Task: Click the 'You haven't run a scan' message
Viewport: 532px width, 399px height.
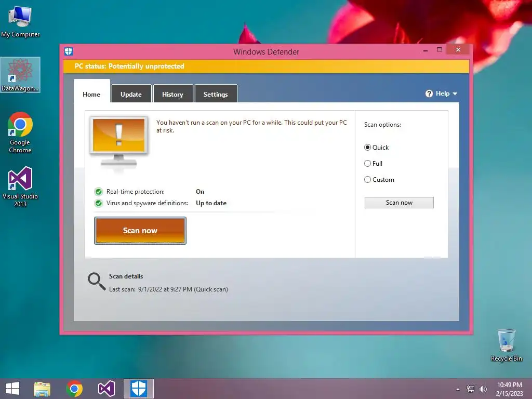Action: click(x=251, y=126)
